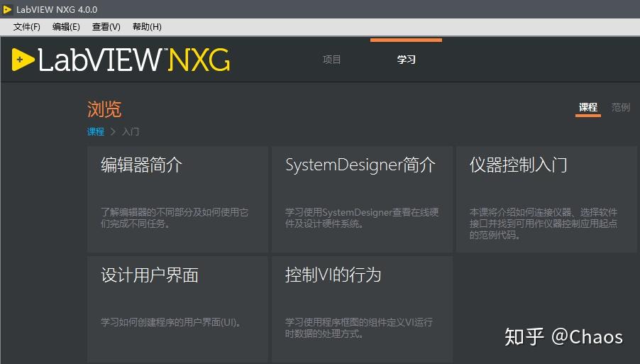Image resolution: width=640 pixels, height=364 pixels.
Task: Open the 设计用户界面 lesson card
Action: pyautogui.click(x=177, y=309)
